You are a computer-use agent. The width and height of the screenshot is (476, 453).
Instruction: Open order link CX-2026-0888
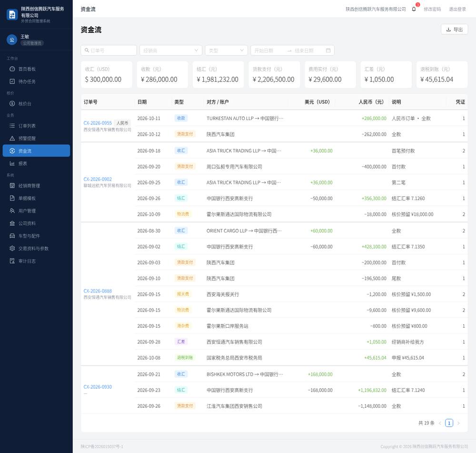pyautogui.click(x=98, y=291)
